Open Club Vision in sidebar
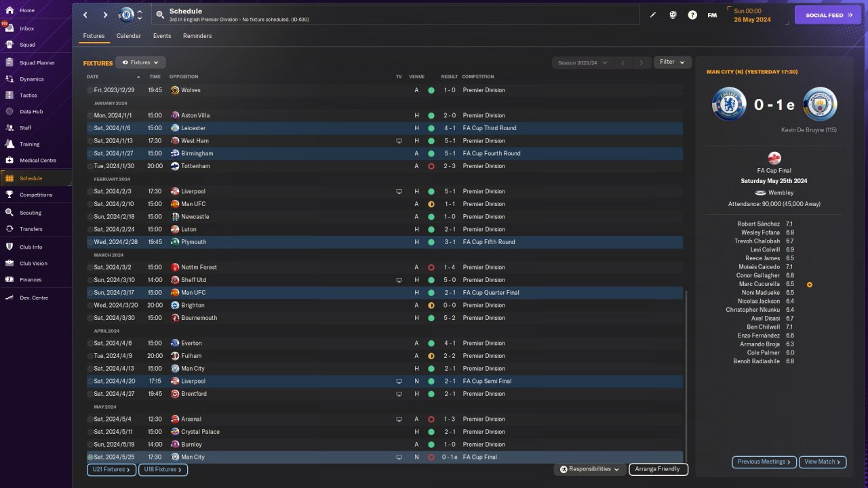Viewport: 868px width, 488px height. pyautogui.click(x=33, y=263)
